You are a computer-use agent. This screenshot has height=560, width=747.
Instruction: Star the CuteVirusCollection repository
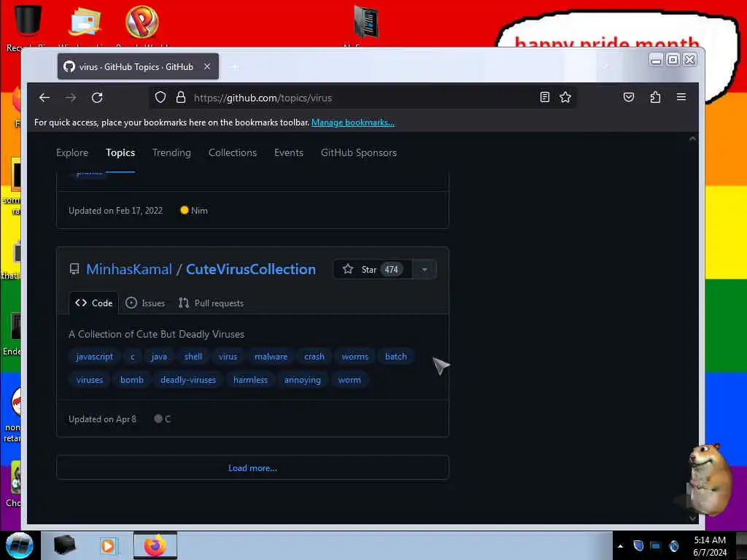[x=373, y=270]
